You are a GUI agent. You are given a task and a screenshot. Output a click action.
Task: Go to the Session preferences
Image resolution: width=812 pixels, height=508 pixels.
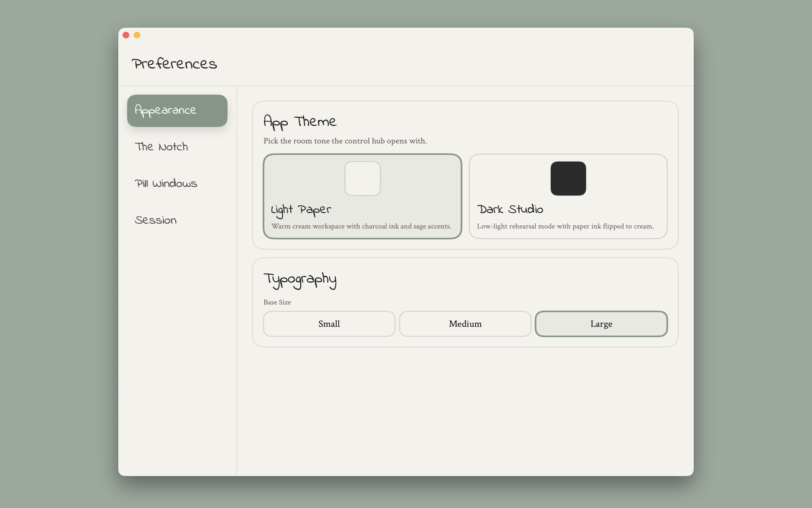(x=177, y=220)
